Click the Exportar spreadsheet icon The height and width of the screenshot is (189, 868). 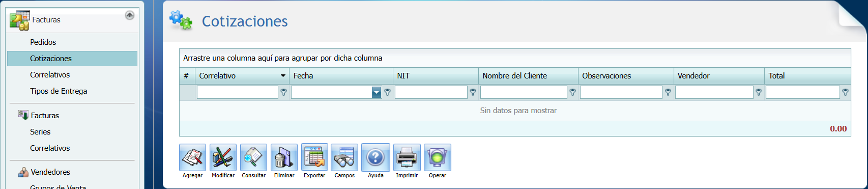pyautogui.click(x=314, y=157)
